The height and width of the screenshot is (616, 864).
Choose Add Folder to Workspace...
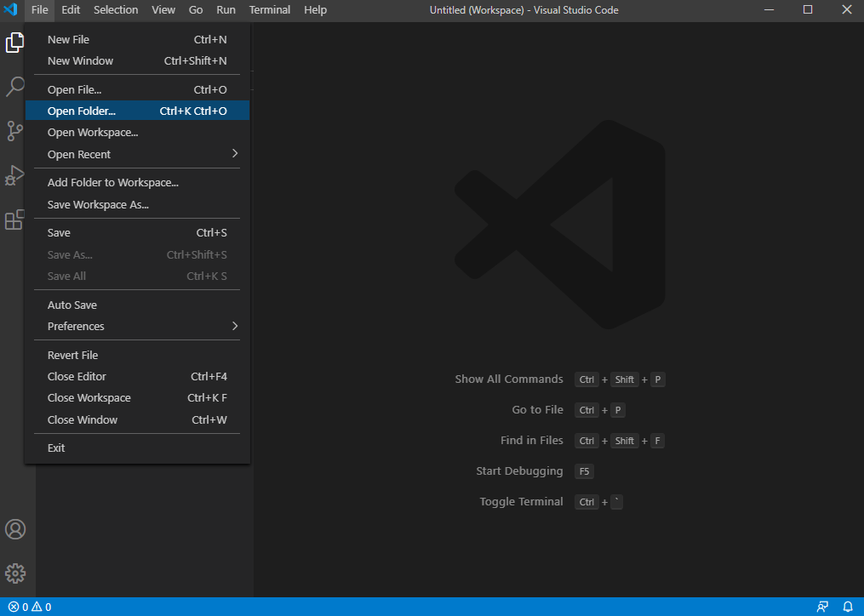[137, 182]
